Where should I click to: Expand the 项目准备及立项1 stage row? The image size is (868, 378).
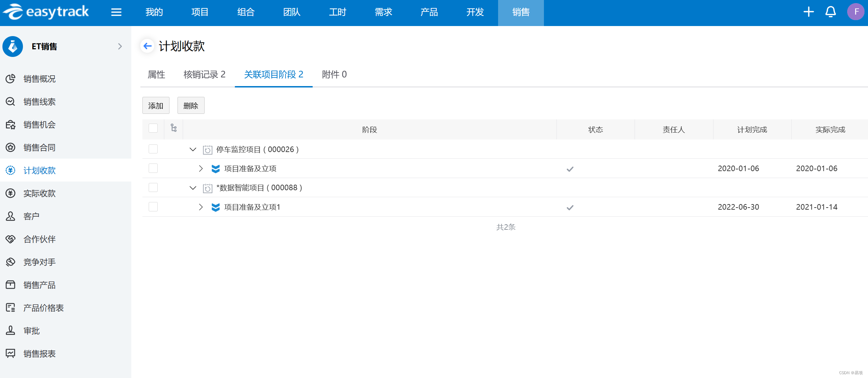tap(201, 207)
